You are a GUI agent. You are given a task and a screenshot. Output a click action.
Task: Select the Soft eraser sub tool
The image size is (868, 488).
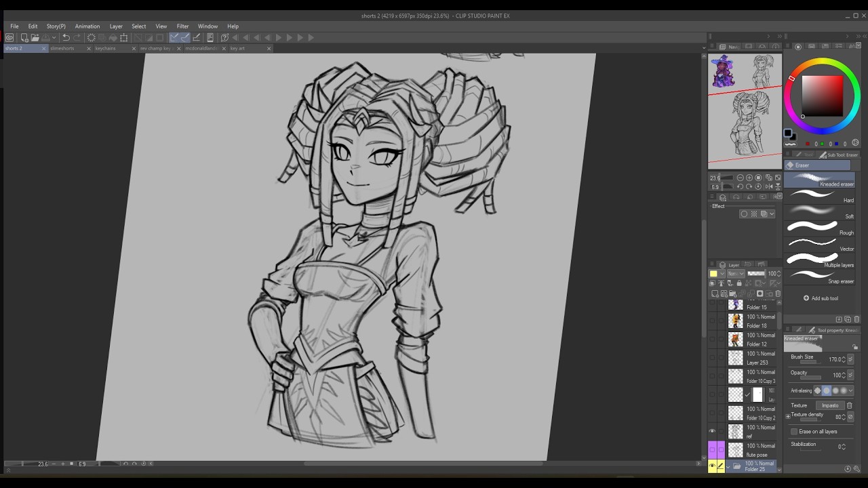point(821,213)
